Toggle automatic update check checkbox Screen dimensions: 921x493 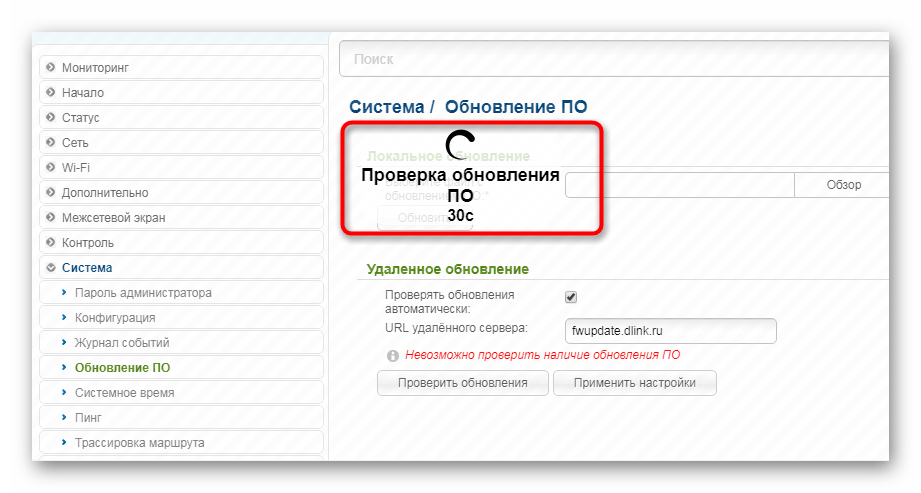pos(571,297)
